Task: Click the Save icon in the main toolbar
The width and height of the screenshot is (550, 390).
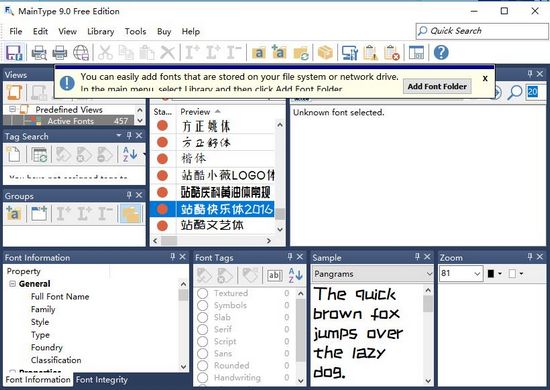Action: click(14, 53)
